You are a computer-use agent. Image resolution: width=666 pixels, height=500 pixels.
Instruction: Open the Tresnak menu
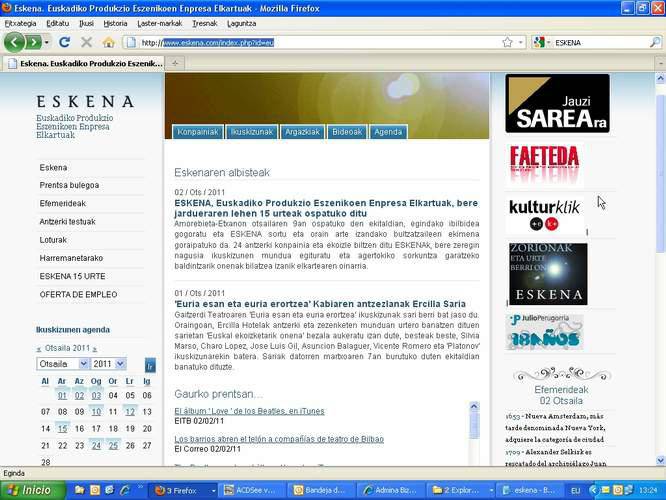[x=204, y=23]
